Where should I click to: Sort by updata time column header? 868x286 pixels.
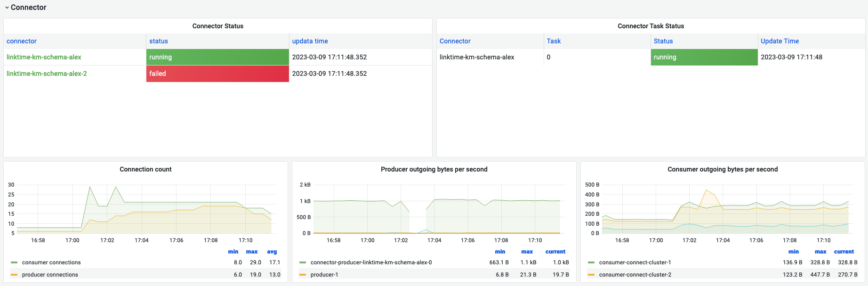pos(310,41)
